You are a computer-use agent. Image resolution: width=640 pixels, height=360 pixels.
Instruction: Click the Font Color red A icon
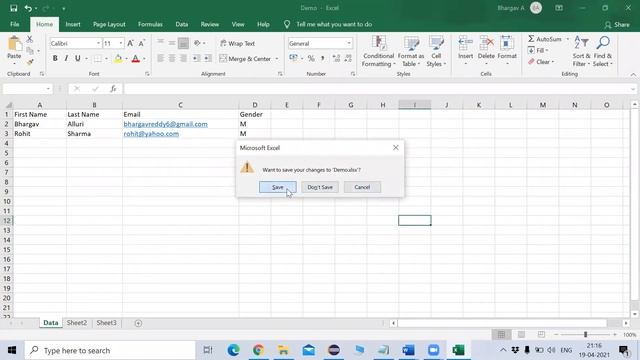[136, 59]
